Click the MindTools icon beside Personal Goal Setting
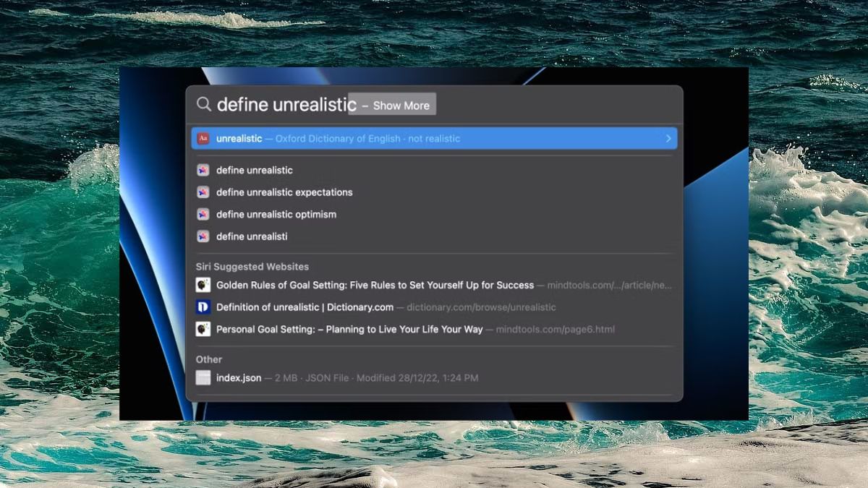Image resolution: width=868 pixels, height=488 pixels. coord(203,330)
